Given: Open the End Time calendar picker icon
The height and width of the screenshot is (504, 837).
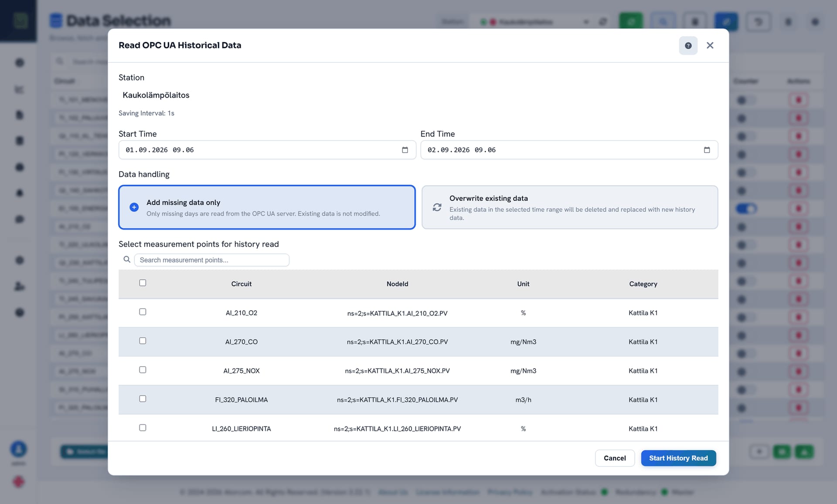Looking at the screenshot, I should click(707, 150).
